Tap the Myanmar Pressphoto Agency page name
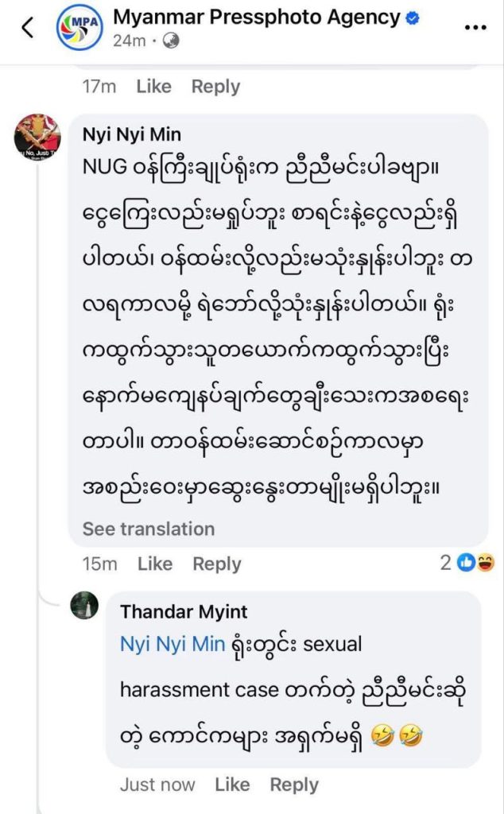Image resolution: width=504 pixels, height=814 pixels. [x=257, y=17]
